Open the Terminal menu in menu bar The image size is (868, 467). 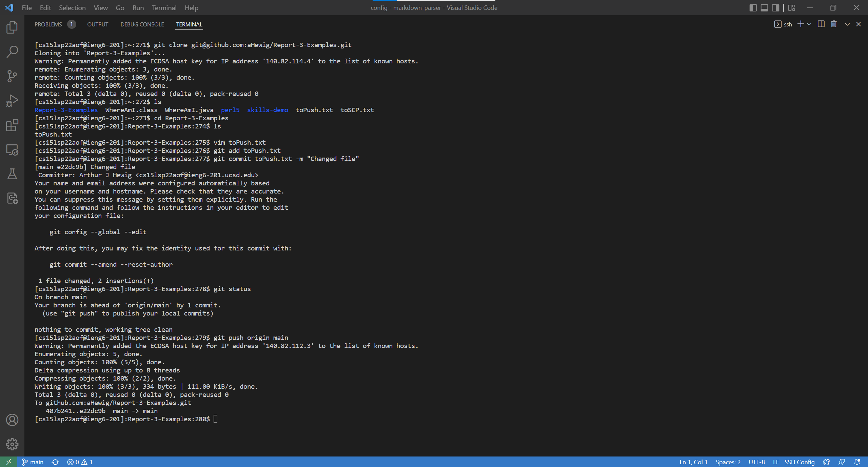click(x=164, y=8)
